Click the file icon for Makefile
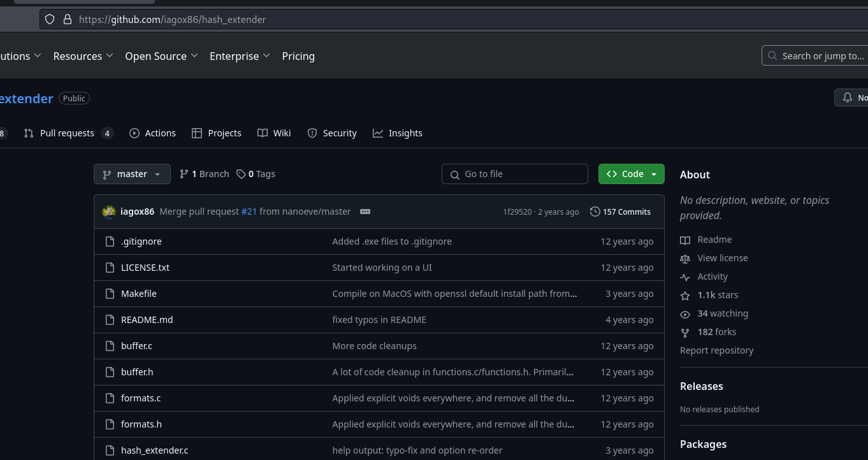Screen dimensions: 868x460 click(110, 294)
